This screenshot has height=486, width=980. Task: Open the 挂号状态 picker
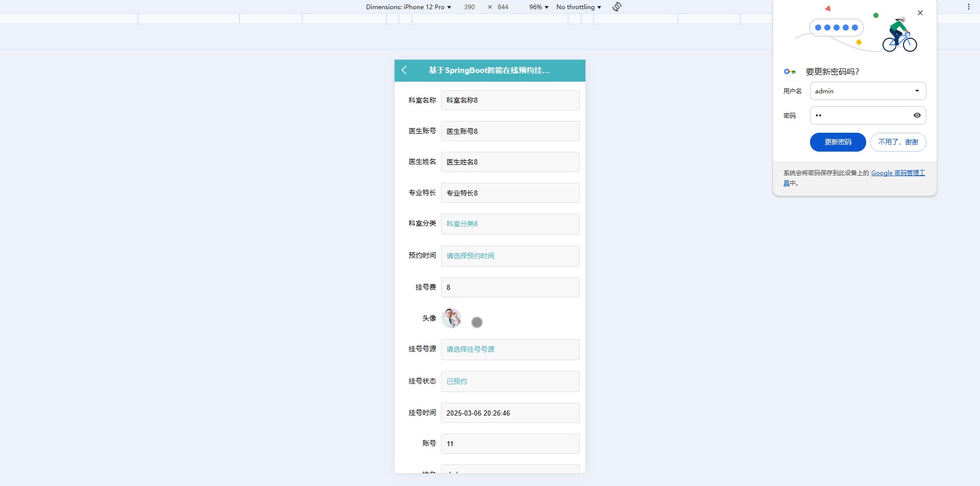point(510,381)
